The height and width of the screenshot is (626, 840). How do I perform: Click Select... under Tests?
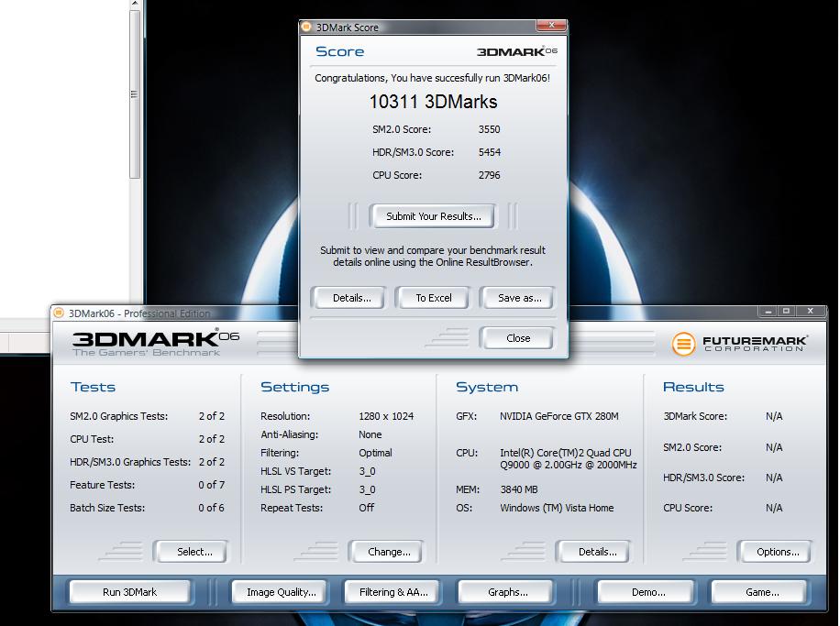click(x=193, y=552)
